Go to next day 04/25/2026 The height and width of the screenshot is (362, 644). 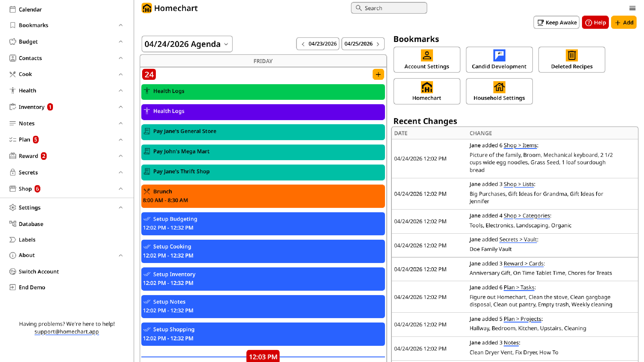click(x=362, y=44)
